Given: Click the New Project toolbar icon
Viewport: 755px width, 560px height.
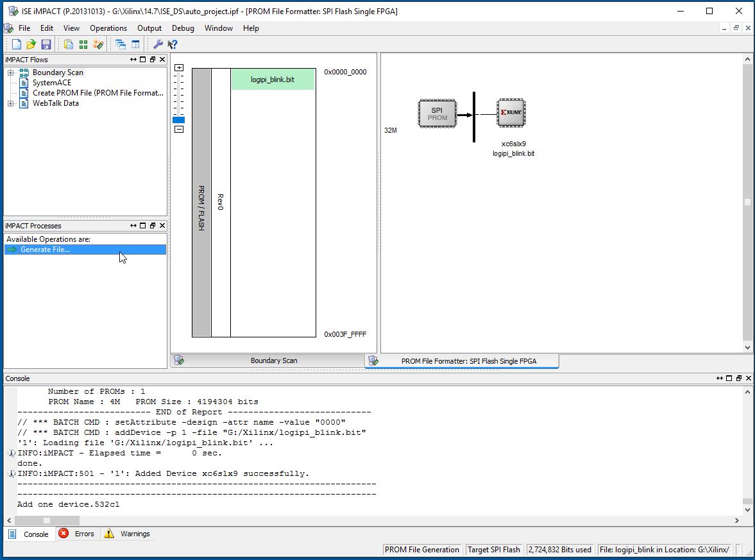Looking at the screenshot, I should [17, 44].
